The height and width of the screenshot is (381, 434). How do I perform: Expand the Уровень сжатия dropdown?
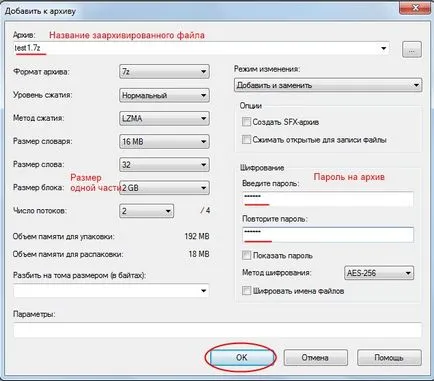click(164, 95)
